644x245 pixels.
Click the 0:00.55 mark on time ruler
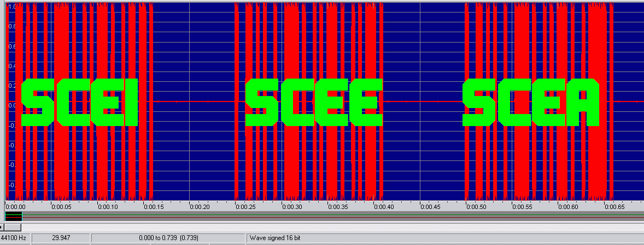pyautogui.click(x=523, y=207)
